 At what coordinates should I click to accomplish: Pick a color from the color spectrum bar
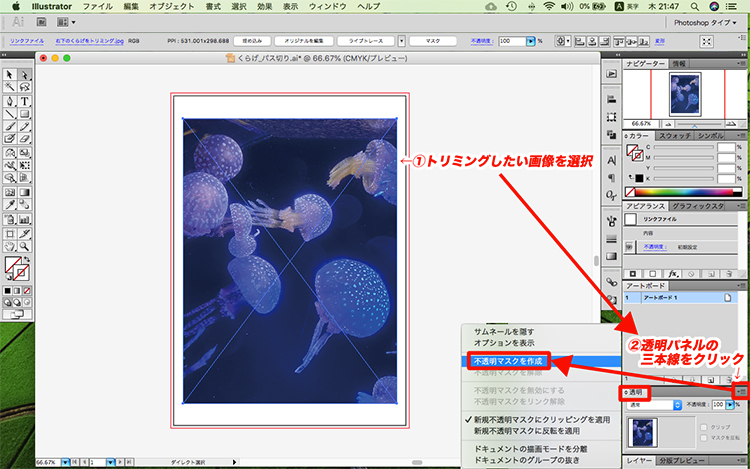click(x=683, y=192)
